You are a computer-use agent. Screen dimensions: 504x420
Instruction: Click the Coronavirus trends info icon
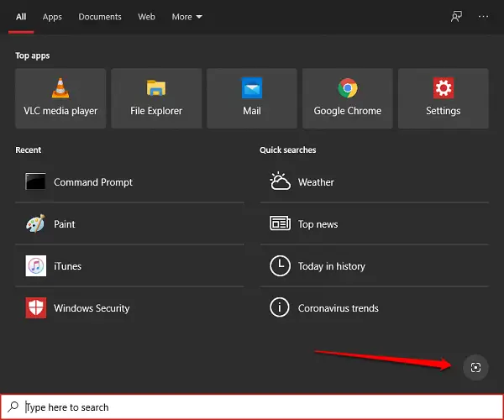pos(280,307)
